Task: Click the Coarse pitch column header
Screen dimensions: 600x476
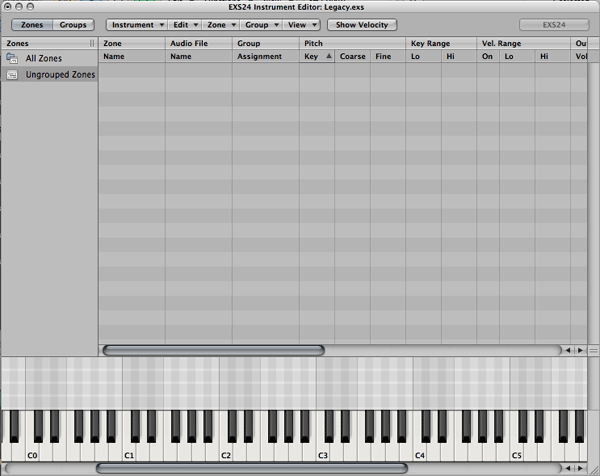Action: (x=352, y=56)
